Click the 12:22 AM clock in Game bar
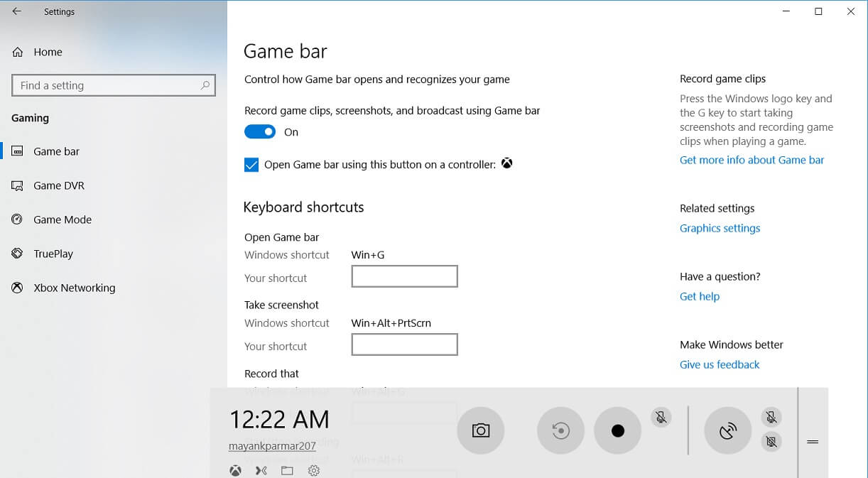Screen dimensions: 868x478 coord(280,419)
